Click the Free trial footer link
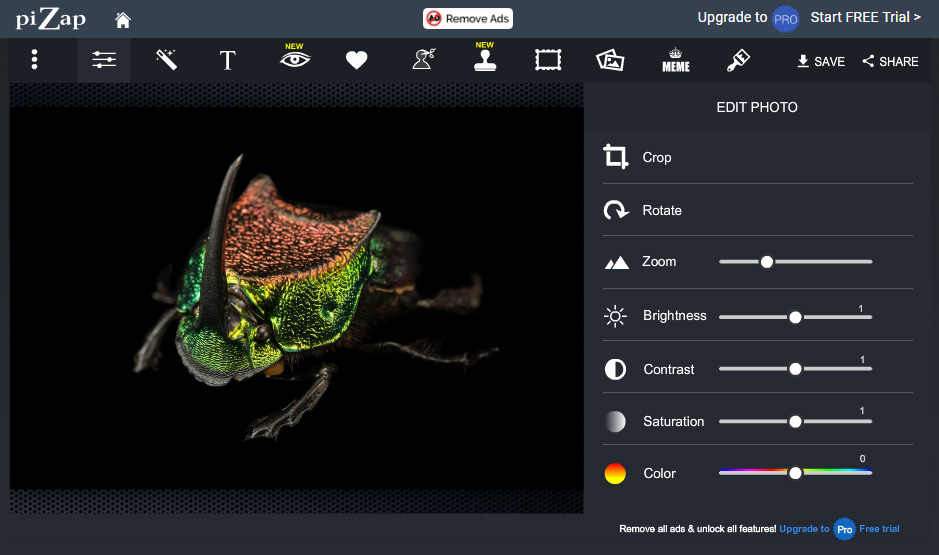 879,529
